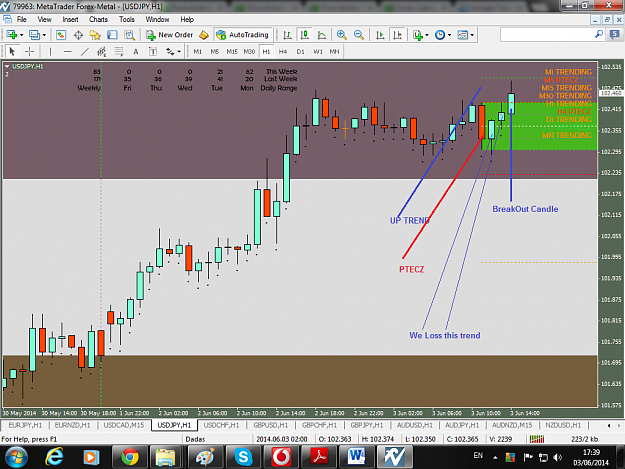The width and height of the screenshot is (625, 469).
Task: Click the USDJPY,H1 chart triangle
Action: point(7,67)
